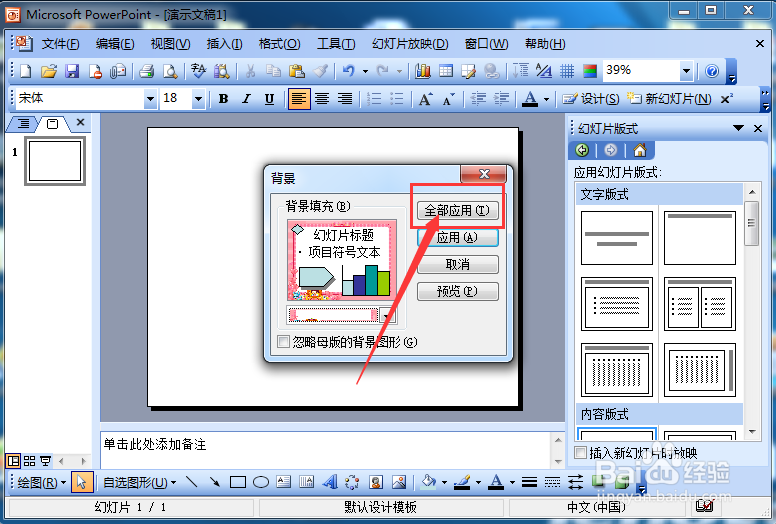The width and height of the screenshot is (776, 524).
Task: Open the View menu
Action: click(x=170, y=44)
